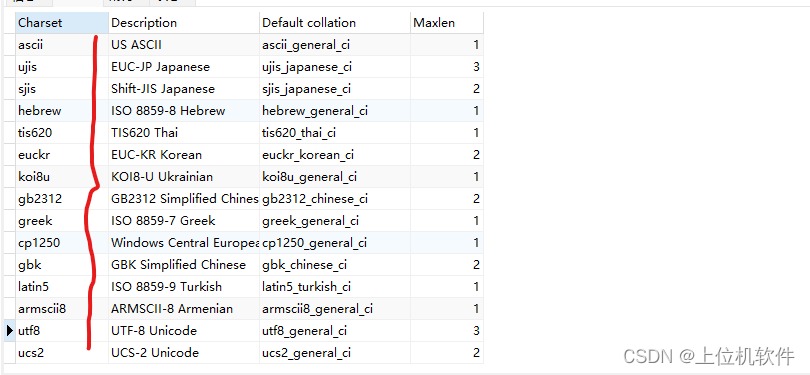
Task: Click the UTF-8 Unicode description
Action: [184, 331]
